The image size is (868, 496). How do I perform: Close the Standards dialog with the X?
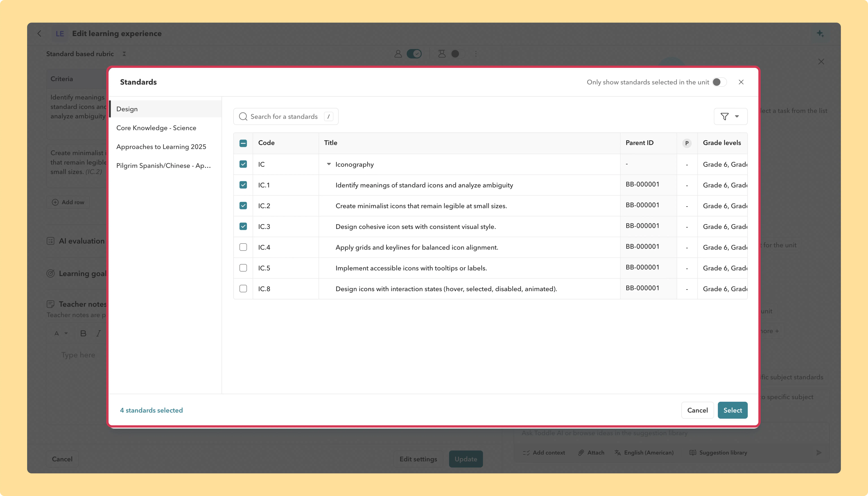(741, 82)
